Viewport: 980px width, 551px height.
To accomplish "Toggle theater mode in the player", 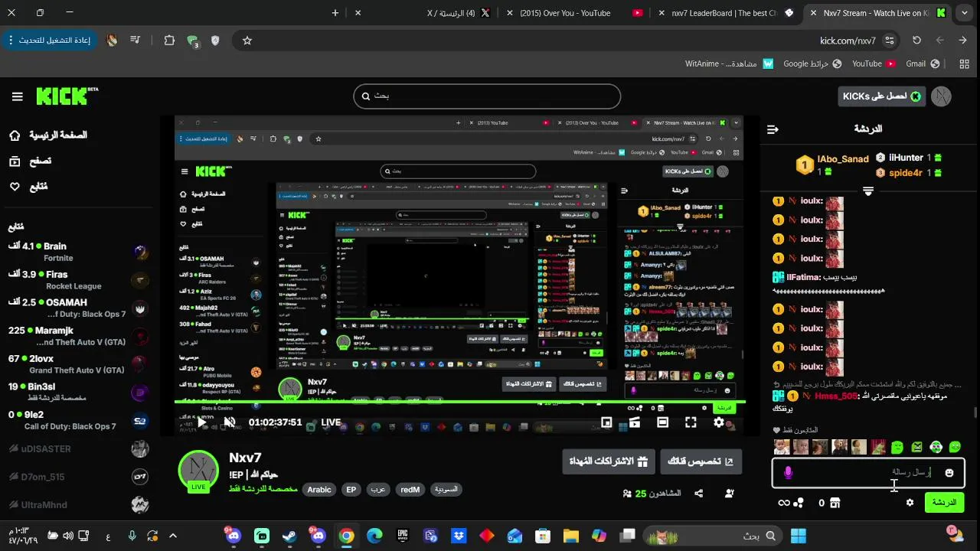I will tap(663, 422).
